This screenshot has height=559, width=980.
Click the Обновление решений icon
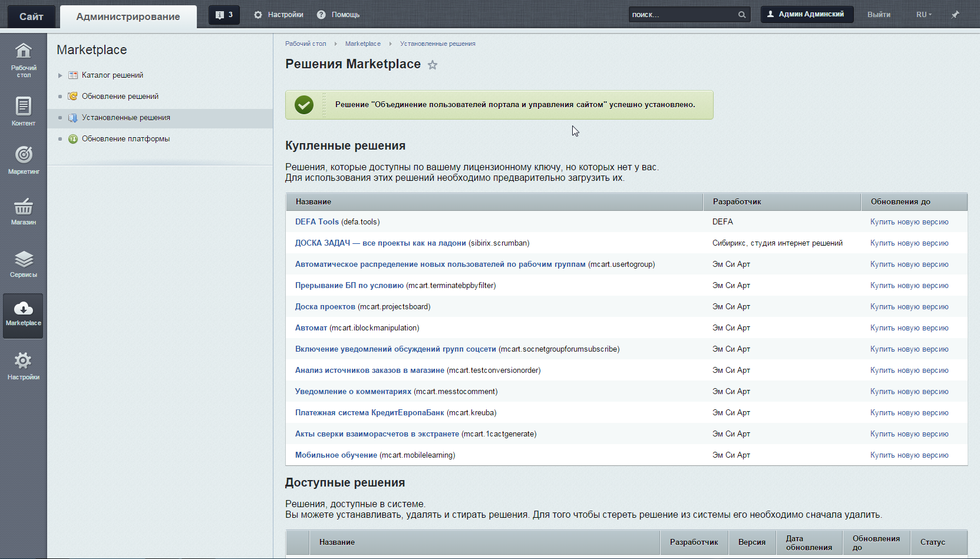(73, 97)
